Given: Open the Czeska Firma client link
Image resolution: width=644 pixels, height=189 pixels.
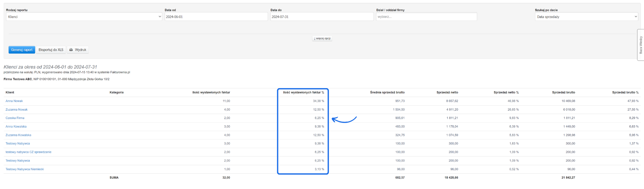Looking at the screenshot, I should [15, 118].
